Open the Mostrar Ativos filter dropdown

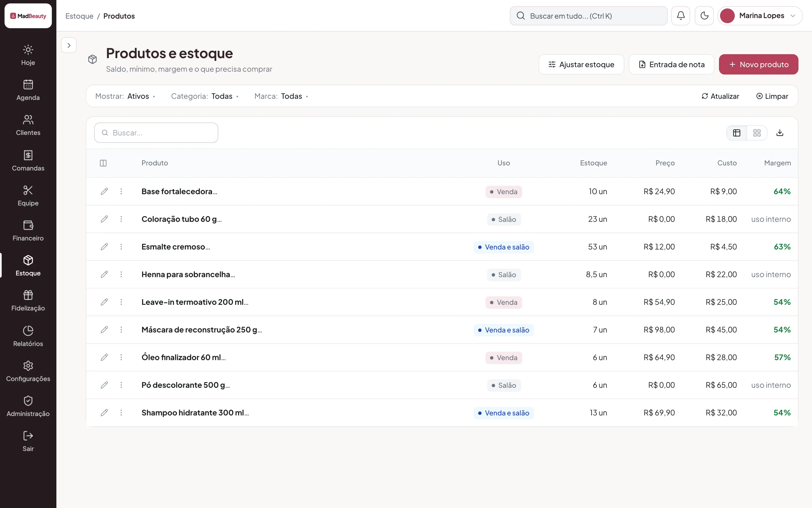(x=125, y=96)
